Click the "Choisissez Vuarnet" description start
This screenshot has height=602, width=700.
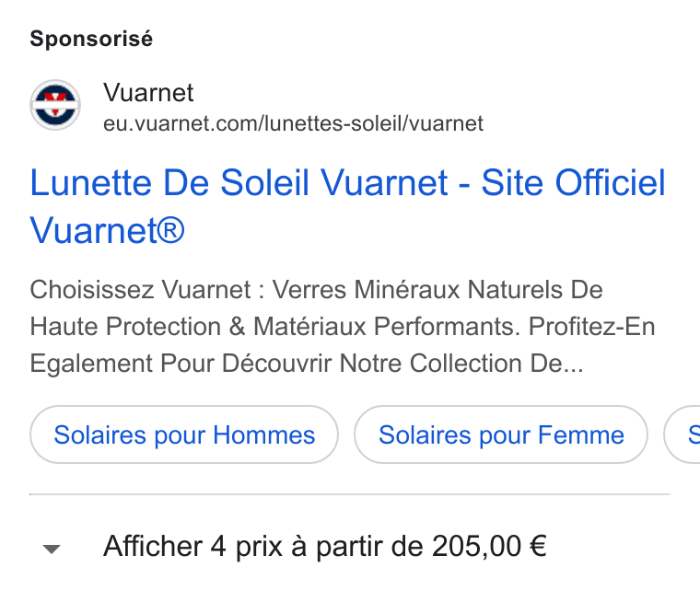point(140,290)
